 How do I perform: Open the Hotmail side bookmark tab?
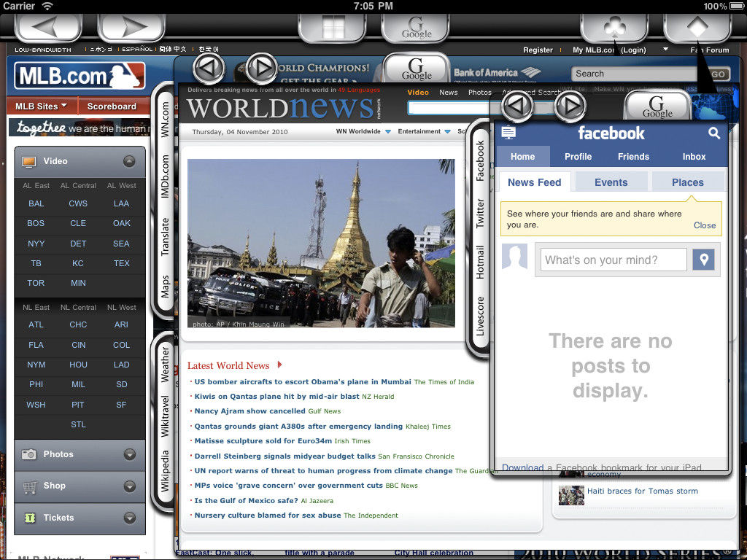pyautogui.click(x=480, y=262)
